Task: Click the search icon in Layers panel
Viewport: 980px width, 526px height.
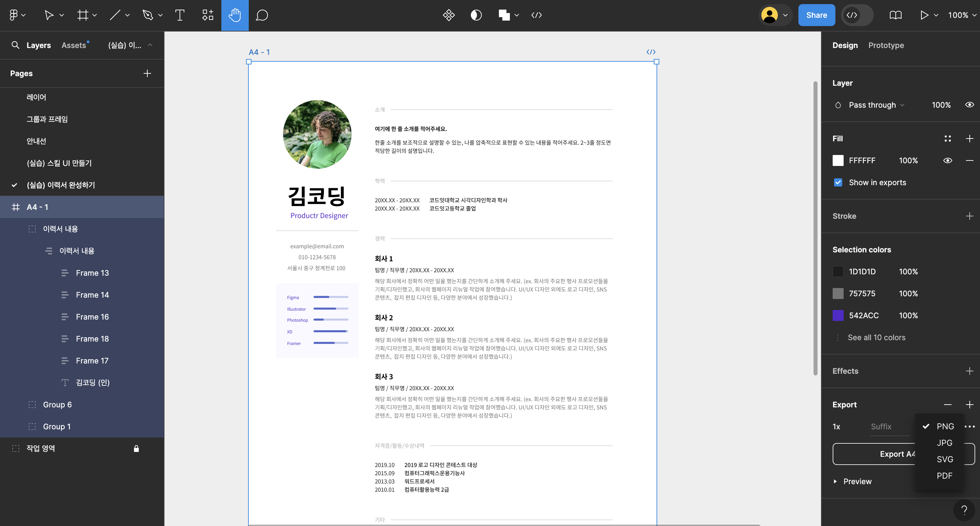Action: [x=15, y=45]
